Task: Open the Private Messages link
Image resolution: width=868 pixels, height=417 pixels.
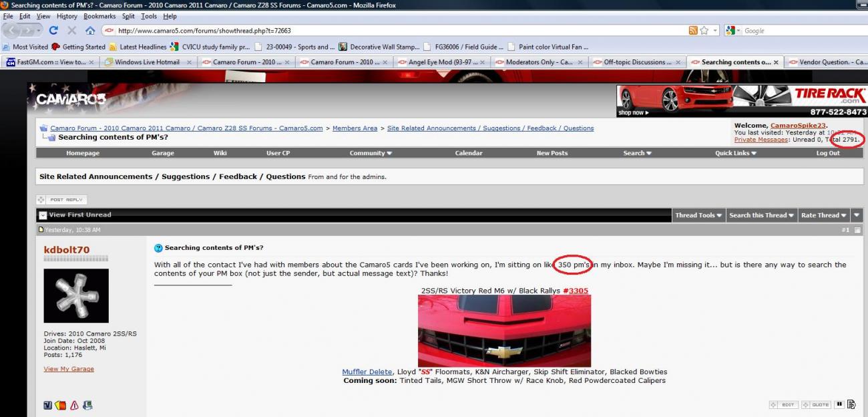Action: pos(761,140)
